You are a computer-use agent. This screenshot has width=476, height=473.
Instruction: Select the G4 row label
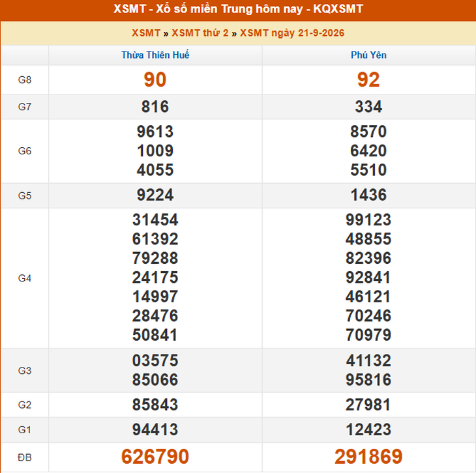point(25,278)
